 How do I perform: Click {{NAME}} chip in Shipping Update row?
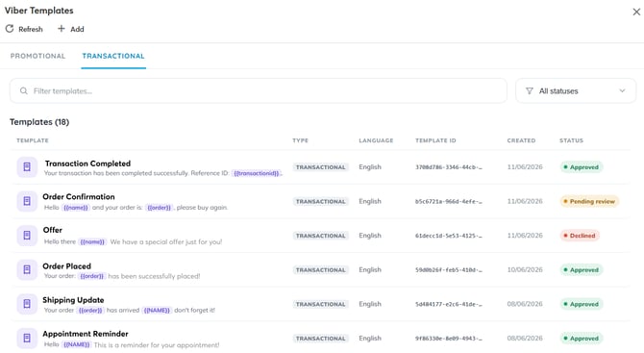click(157, 311)
